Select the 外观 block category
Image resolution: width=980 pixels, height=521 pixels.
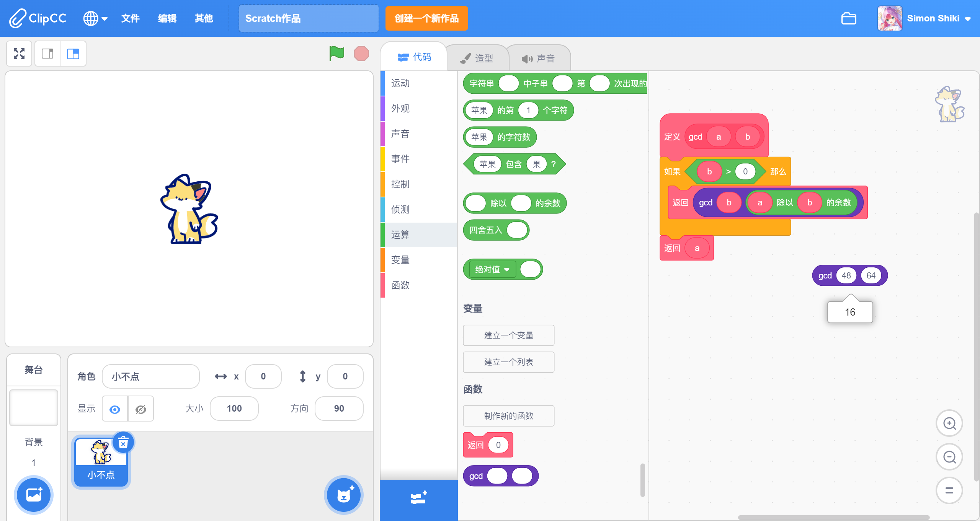[419, 109]
